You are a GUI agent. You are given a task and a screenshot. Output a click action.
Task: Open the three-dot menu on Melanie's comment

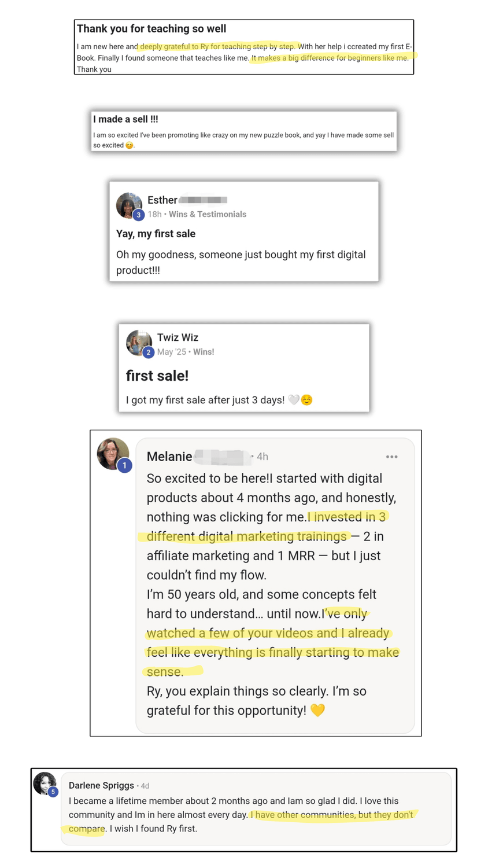point(391,457)
